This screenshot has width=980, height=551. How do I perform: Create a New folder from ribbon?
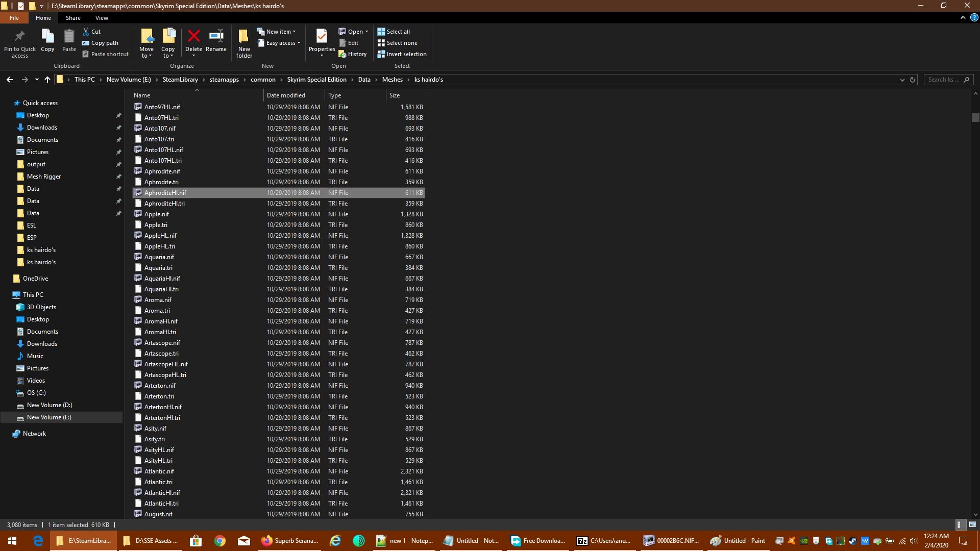coord(244,43)
